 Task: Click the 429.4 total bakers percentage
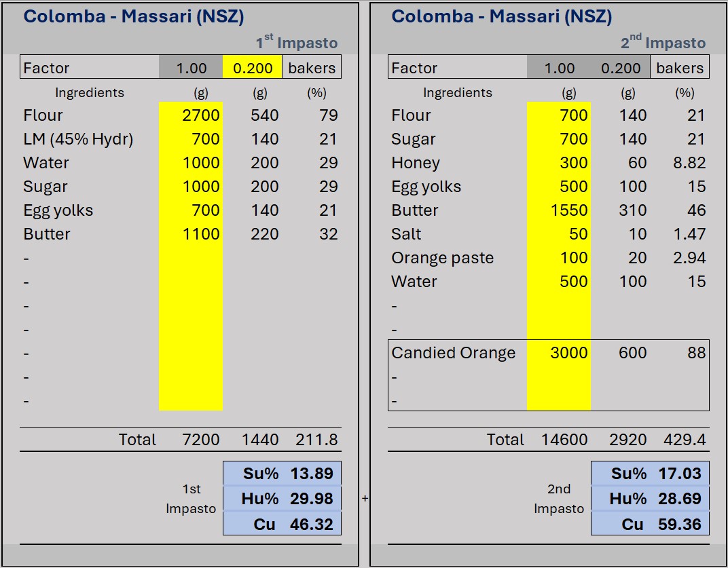click(684, 440)
